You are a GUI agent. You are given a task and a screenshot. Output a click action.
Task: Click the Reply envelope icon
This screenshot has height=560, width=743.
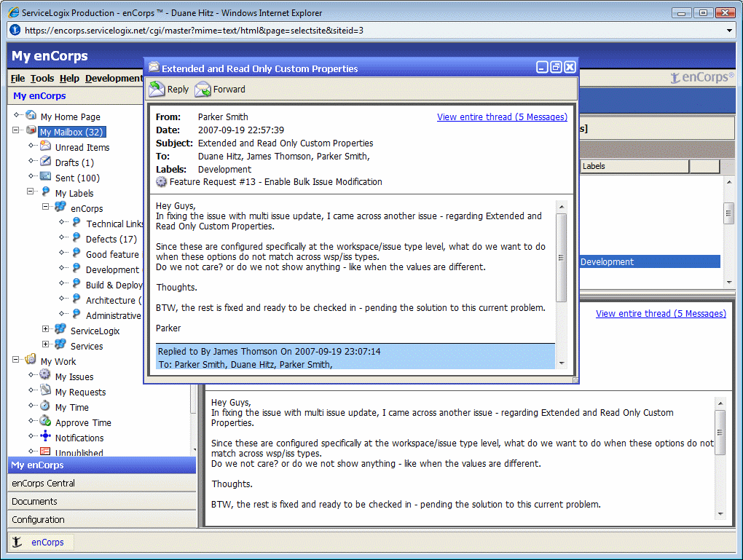tap(157, 89)
